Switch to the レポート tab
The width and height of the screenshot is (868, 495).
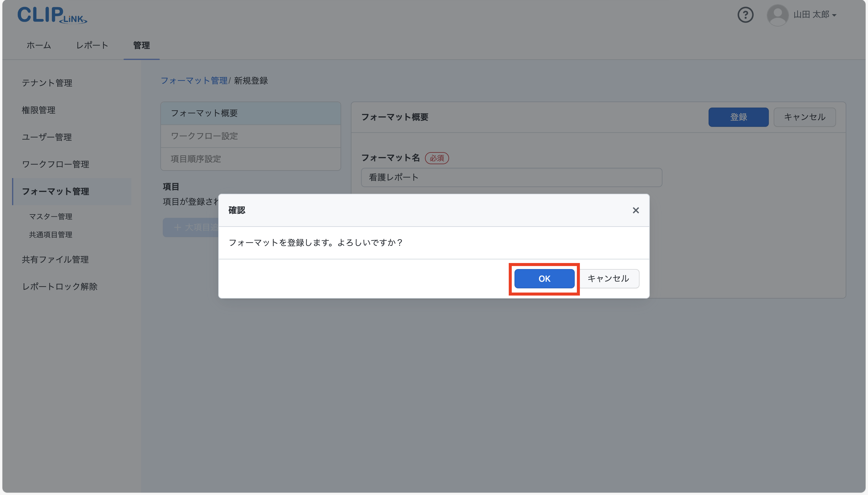click(x=92, y=45)
